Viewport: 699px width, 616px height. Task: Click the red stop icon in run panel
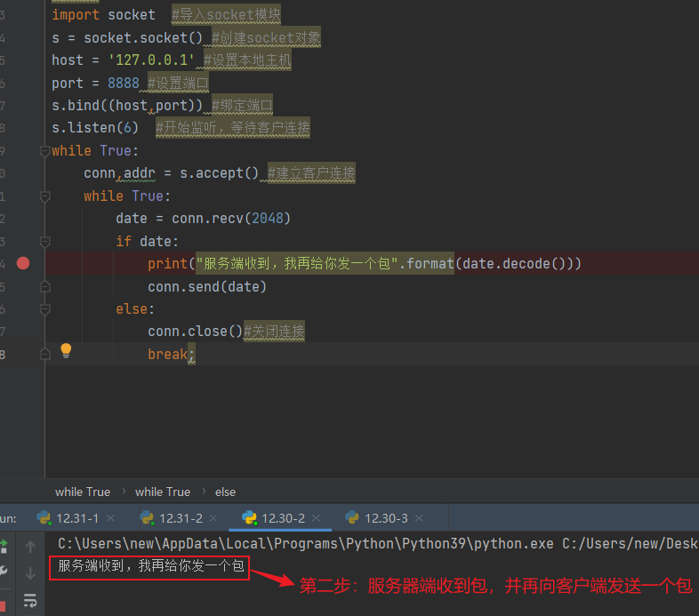[3, 606]
